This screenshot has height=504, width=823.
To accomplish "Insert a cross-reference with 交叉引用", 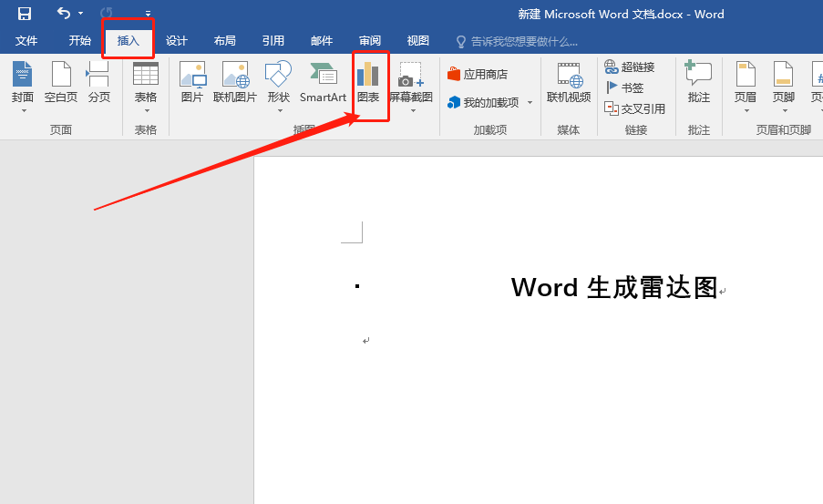I will (635, 108).
